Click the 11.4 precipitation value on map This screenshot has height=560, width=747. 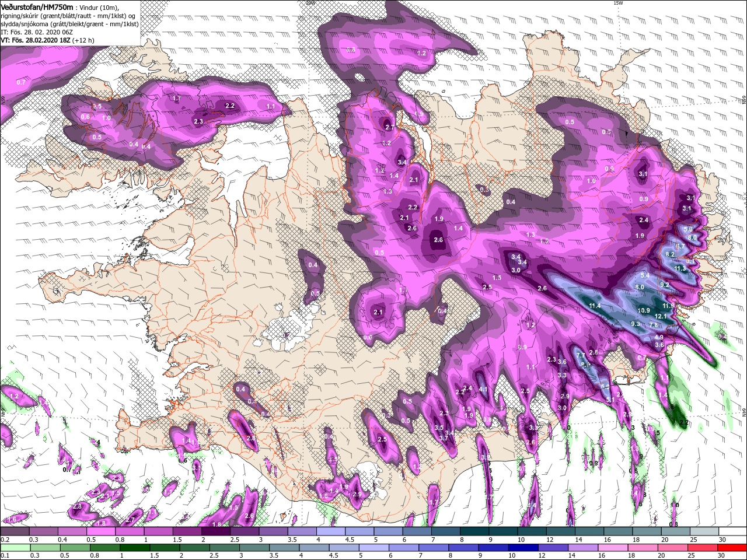595,306
